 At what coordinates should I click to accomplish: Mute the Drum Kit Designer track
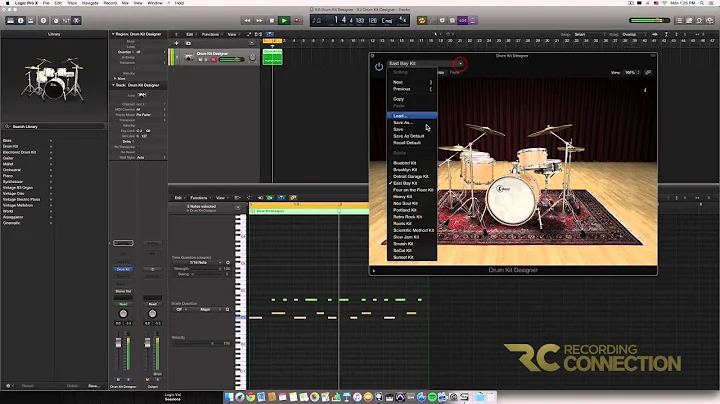coord(200,60)
